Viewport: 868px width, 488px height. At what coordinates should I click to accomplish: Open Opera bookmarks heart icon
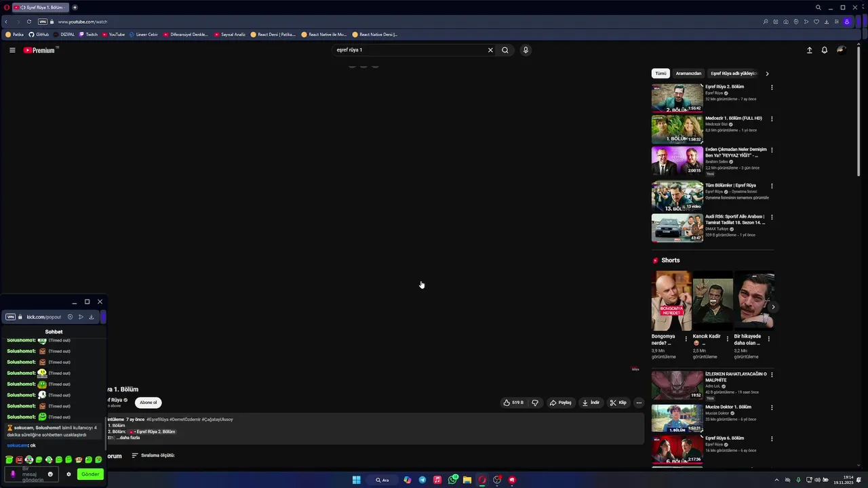click(x=816, y=22)
